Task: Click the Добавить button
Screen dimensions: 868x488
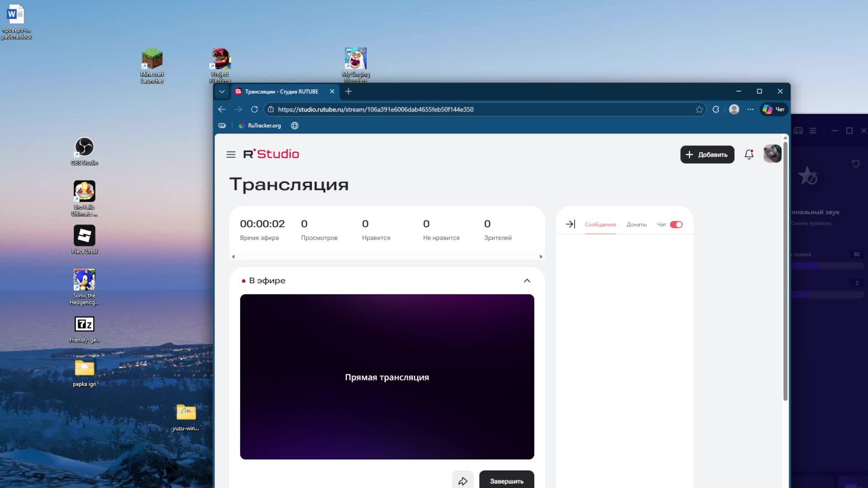Action: click(707, 155)
